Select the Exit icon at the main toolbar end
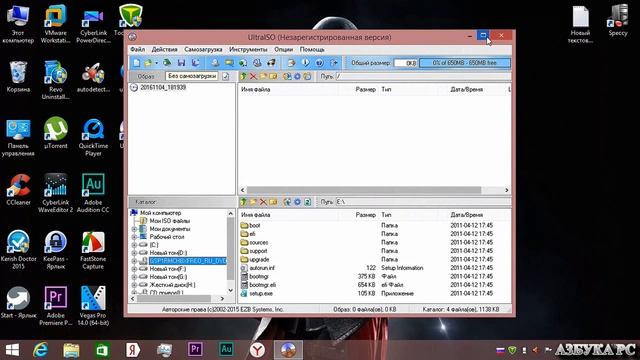640x360 pixels. pos(334,63)
